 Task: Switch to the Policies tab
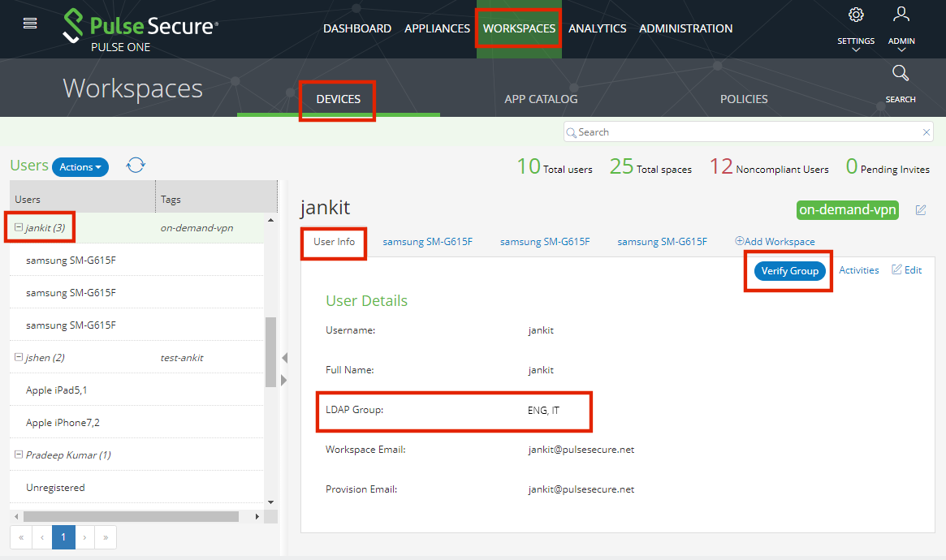tap(744, 99)
